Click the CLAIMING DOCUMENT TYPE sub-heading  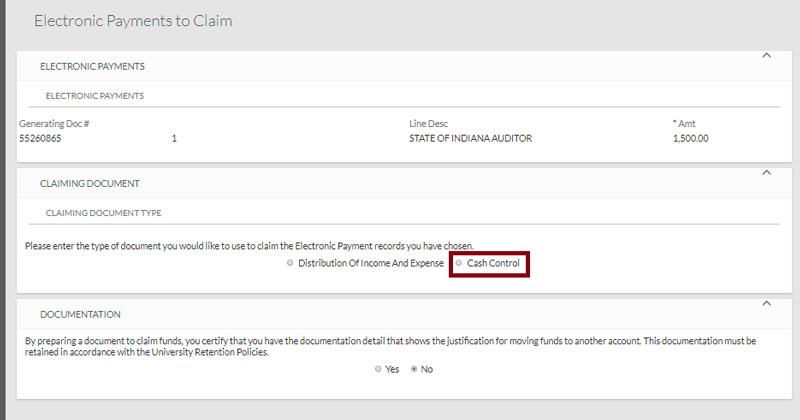coord(104,213)
